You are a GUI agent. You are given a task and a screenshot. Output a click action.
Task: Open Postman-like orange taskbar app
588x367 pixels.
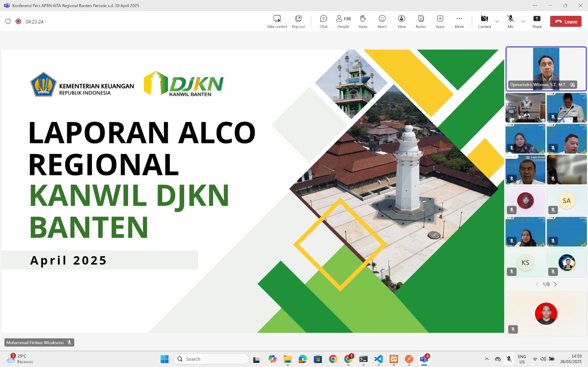409,359
